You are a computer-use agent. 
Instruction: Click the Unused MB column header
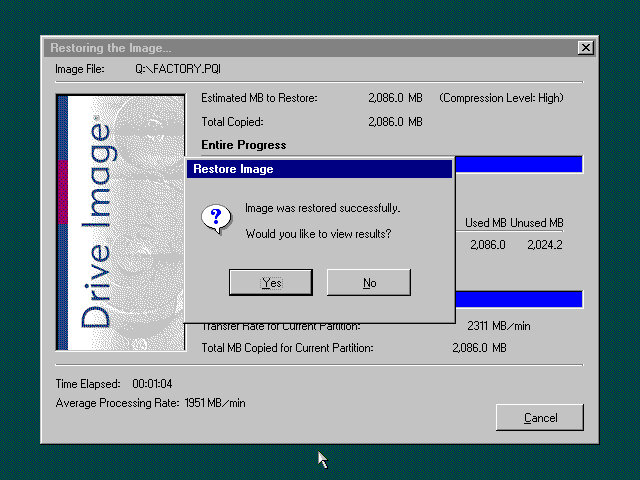coord(537,223)
